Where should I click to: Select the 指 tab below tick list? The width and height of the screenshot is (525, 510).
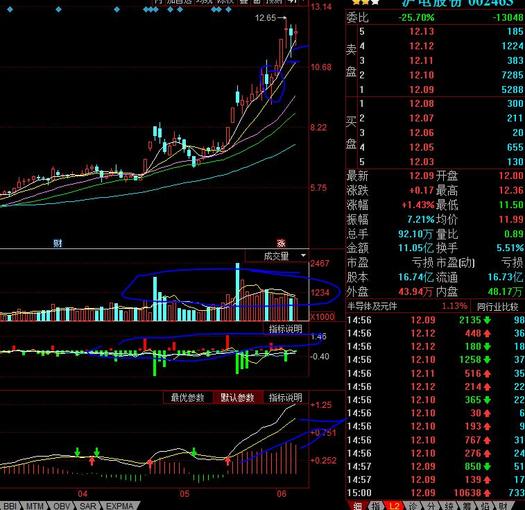376,506
